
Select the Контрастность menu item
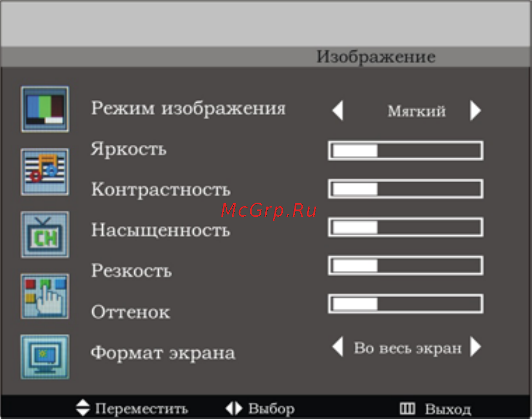161,190
